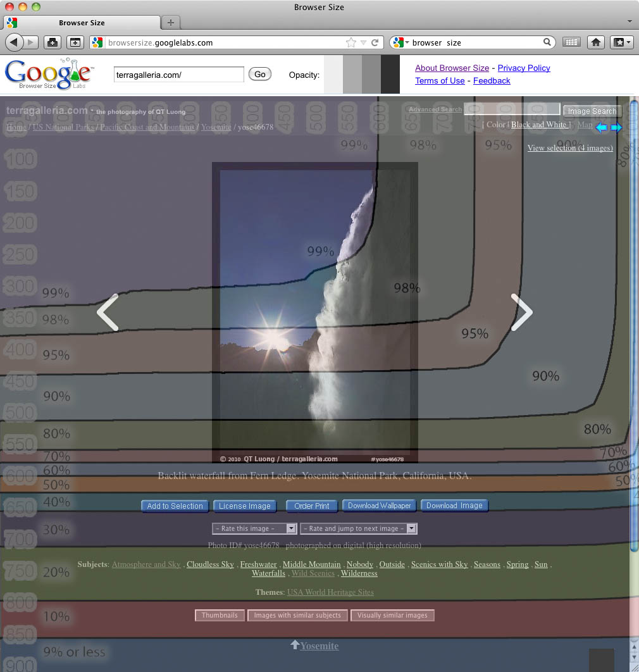This screenshot has width=639, height=672.
Task: Open the bookmarks star menu in toolbar
Action: pos(621,42)
